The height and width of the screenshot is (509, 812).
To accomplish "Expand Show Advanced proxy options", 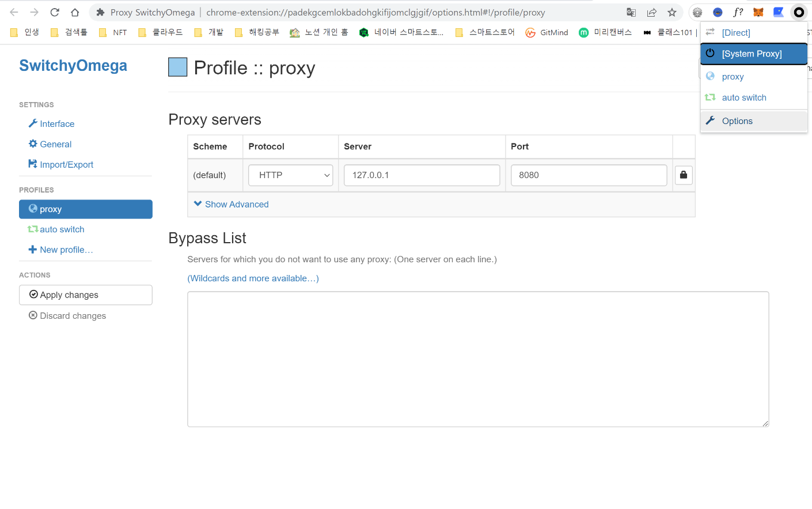I will coord(232,204).
